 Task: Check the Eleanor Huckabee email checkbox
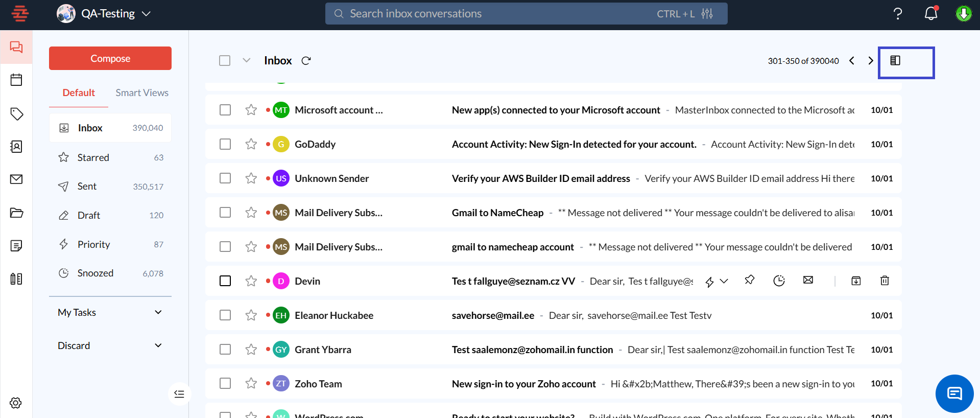(225, 315)
